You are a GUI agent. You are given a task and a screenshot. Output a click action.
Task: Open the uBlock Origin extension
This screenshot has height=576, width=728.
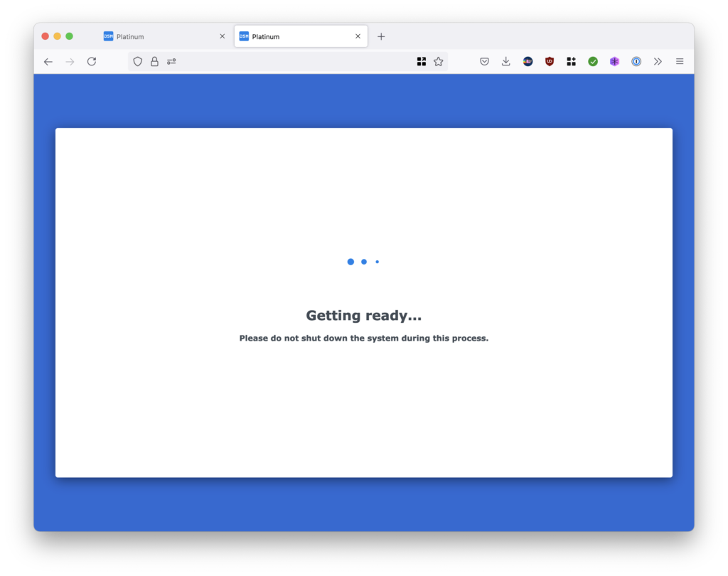550,61
